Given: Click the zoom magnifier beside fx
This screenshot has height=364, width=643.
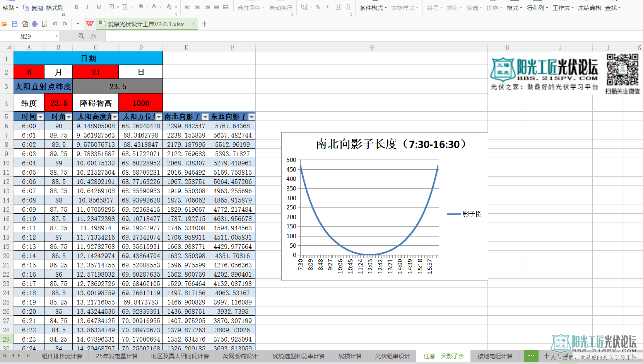Looking at the screenshot, I should point(81,36).
